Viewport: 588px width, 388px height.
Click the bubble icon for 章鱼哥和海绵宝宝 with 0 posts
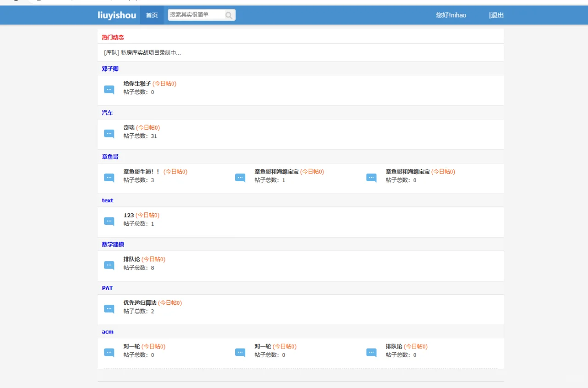click(371, 177)
